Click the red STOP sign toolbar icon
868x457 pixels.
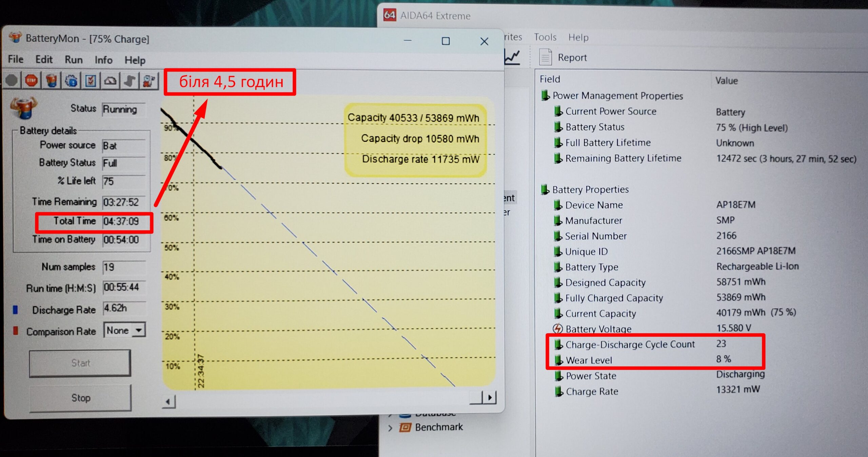[x=32, y=81]
